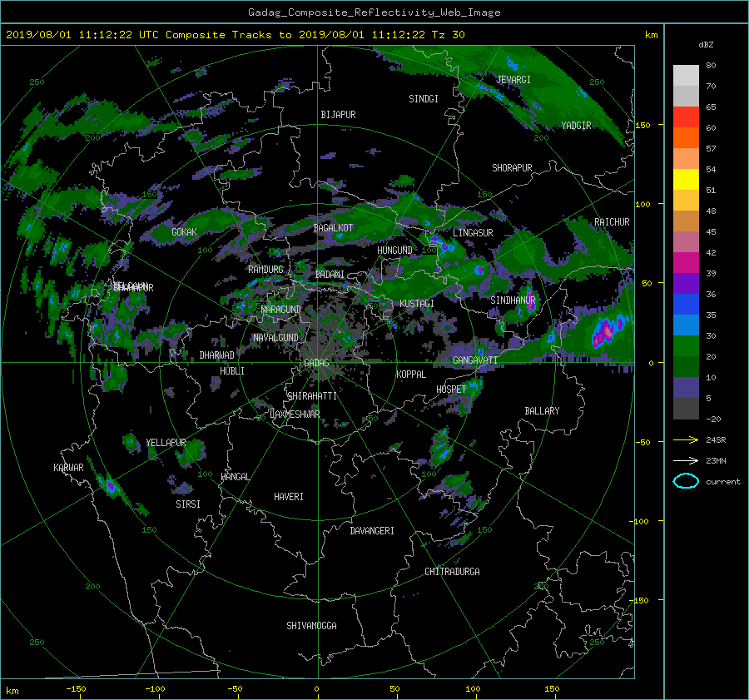The width and height of the screenshot is (749, 700).
Task: Select the light gray 80 dBZ swatch
Action: [686, 76]
